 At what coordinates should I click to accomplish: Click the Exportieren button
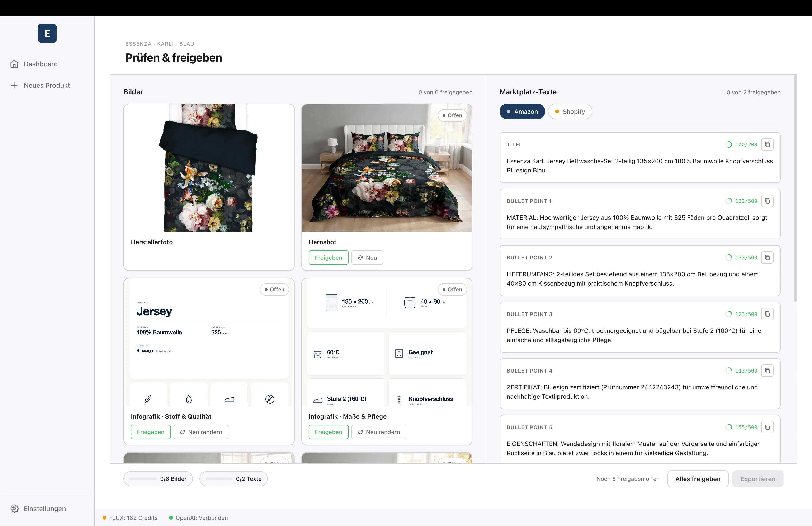point(758,479)
